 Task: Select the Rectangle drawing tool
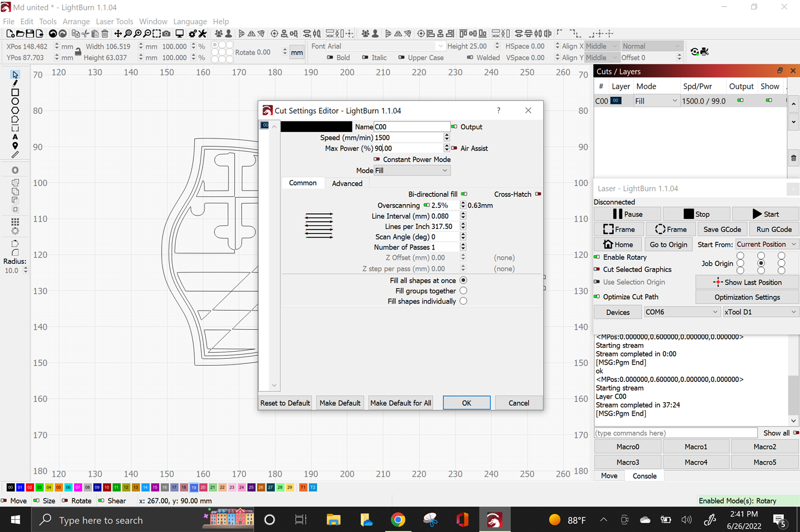(x=15, y=93)
